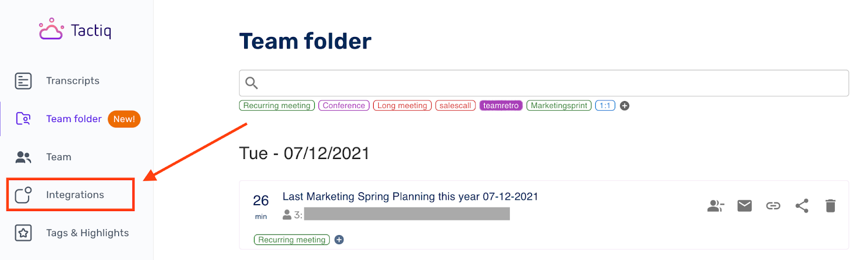
Task: Filter by Marketingsprint tag
Action: (x=559, y=106)
